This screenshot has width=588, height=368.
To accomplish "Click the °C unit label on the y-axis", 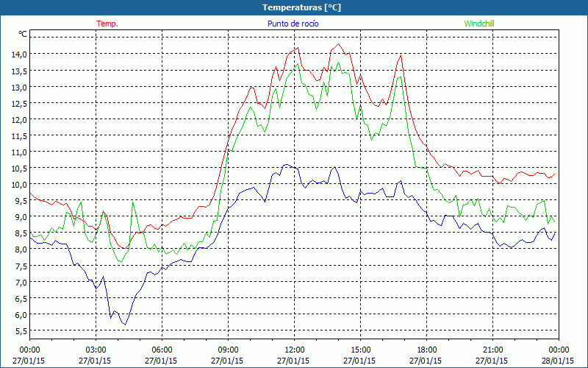I will point(22,34).
